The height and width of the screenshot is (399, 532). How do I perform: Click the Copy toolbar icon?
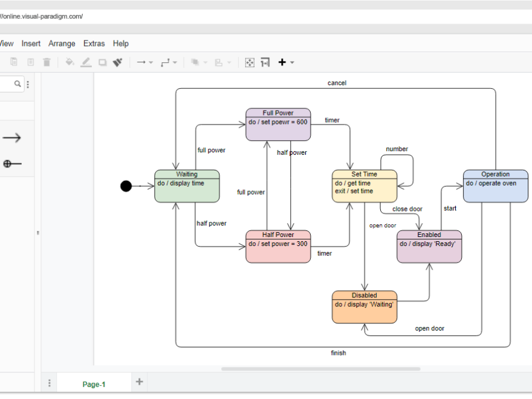coord(13,62)
